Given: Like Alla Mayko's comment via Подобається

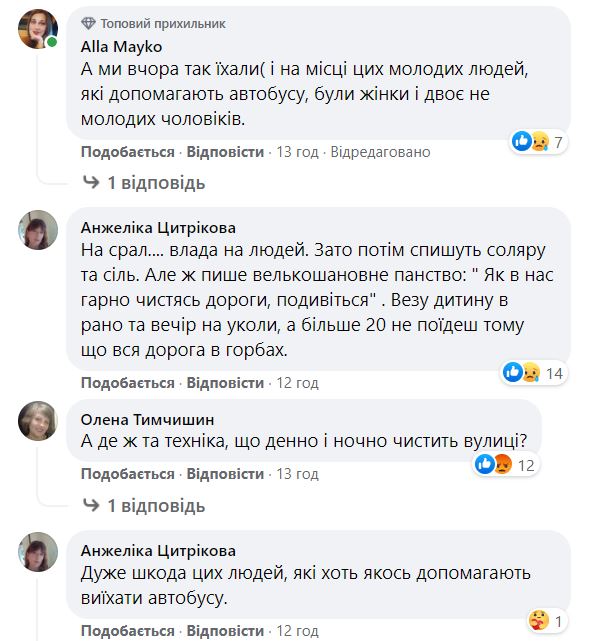Looking at the screenshot, I should click(128, 152).
